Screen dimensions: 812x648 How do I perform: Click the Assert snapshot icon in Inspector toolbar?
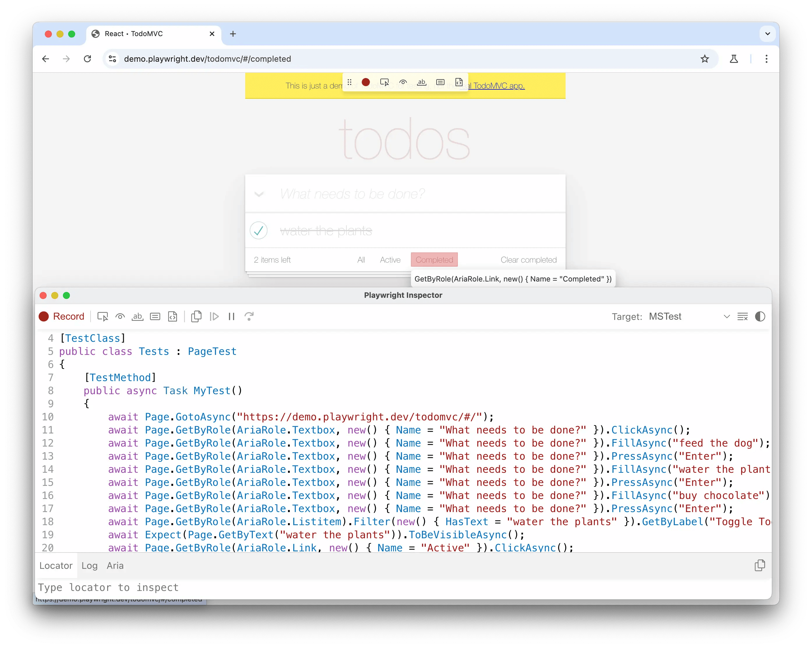point(172,317)
